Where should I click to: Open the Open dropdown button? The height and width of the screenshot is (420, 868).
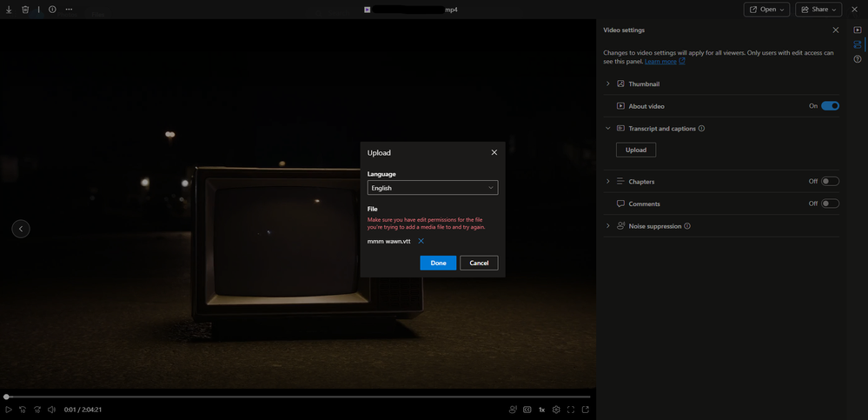766,10
